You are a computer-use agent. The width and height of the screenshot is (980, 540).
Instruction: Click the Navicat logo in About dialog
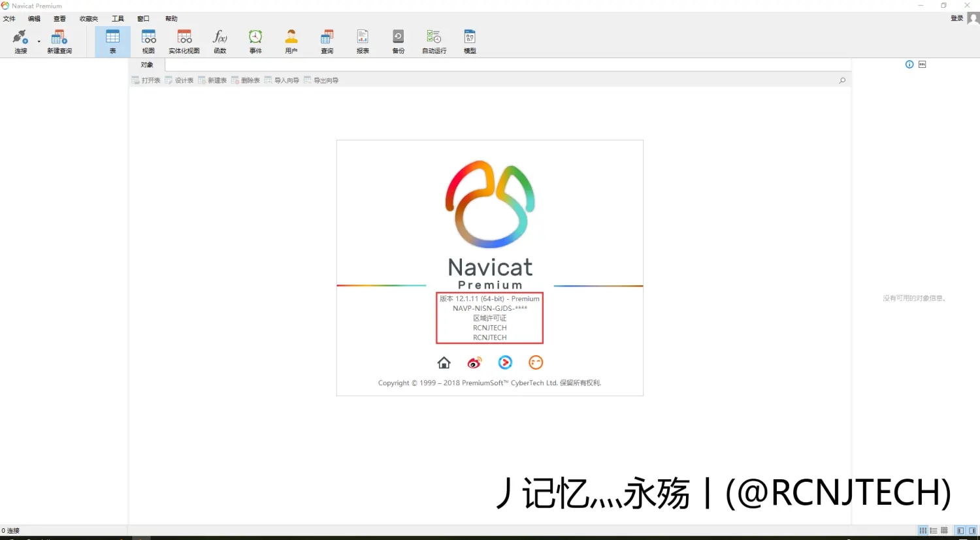click(x=490, y=204)
